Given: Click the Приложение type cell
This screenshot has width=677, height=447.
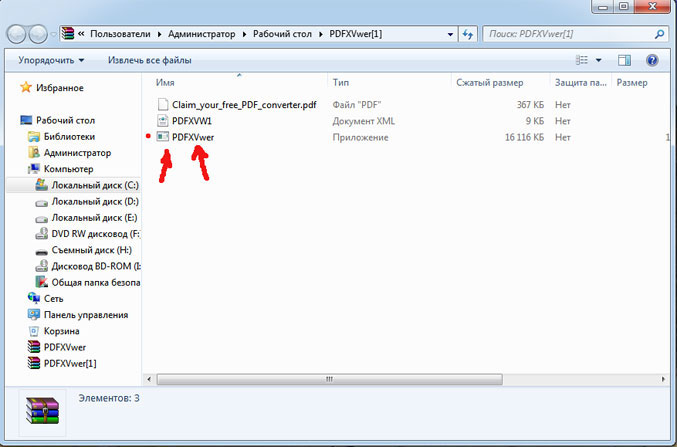Looking at the screenshot, I should (361, 138).
